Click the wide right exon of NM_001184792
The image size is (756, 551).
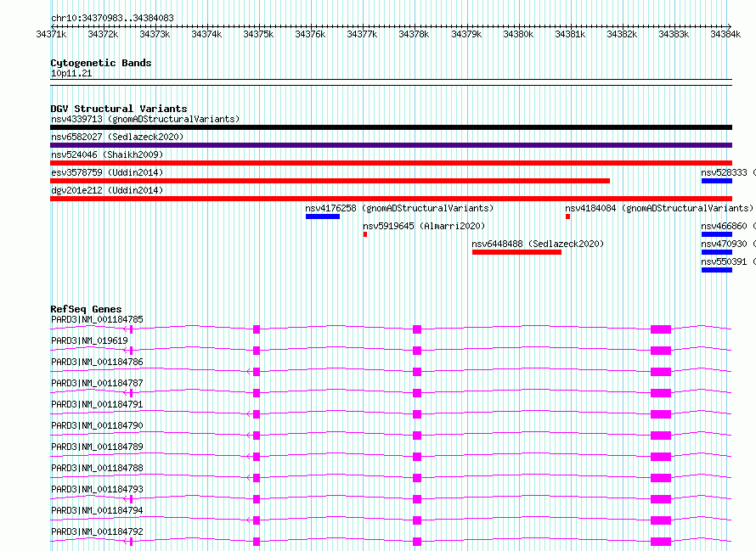[x=661, y=542]
